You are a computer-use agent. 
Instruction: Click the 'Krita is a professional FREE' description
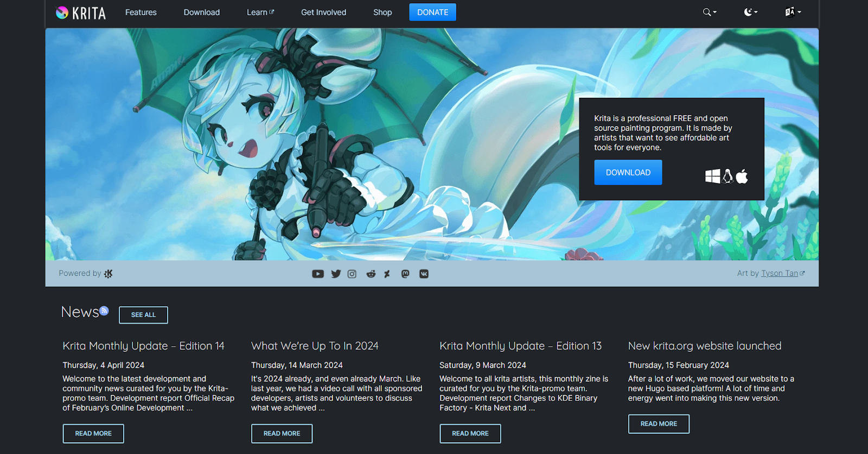pos(663,133)
